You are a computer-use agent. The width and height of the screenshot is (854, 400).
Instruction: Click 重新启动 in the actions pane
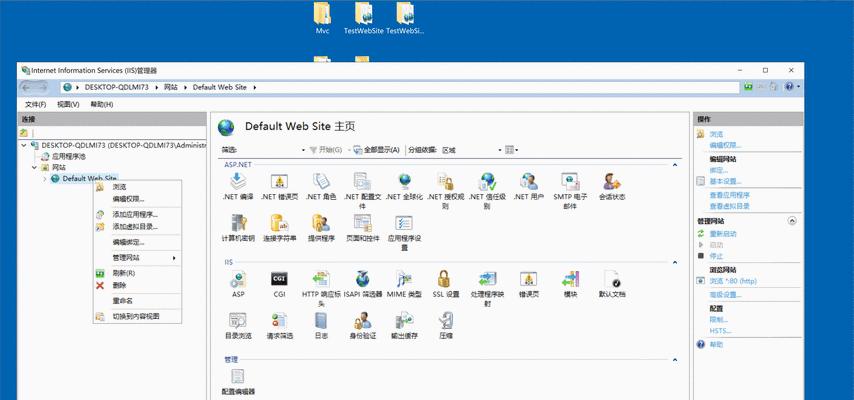tap(723, 234)
